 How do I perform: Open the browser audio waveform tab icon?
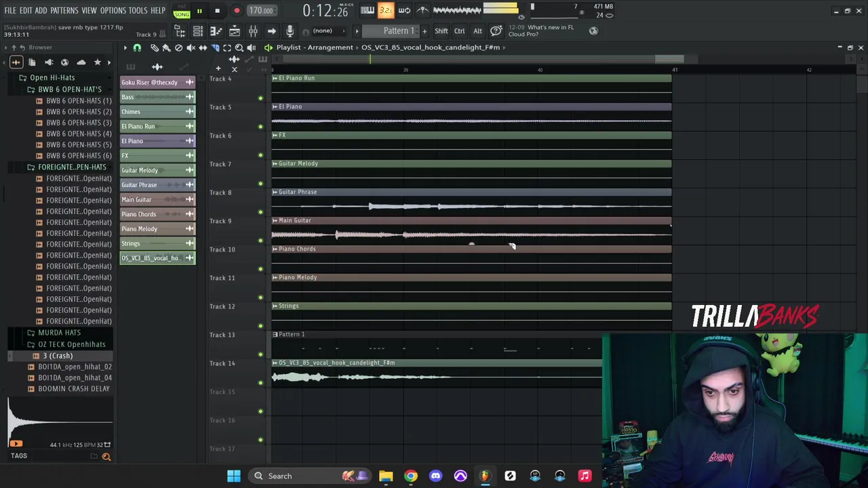click(x=16, y=62)
